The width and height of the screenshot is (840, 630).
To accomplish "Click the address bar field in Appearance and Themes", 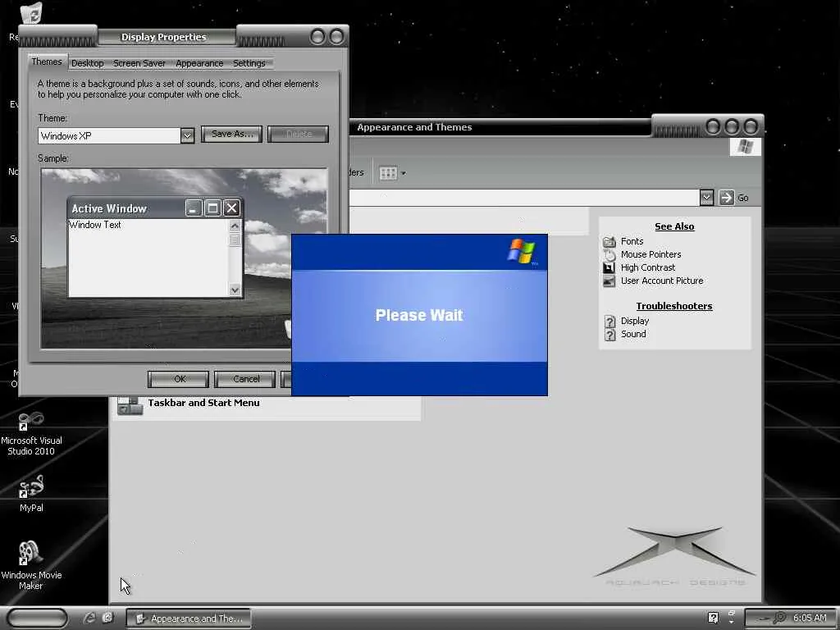I will pos(524,198).
